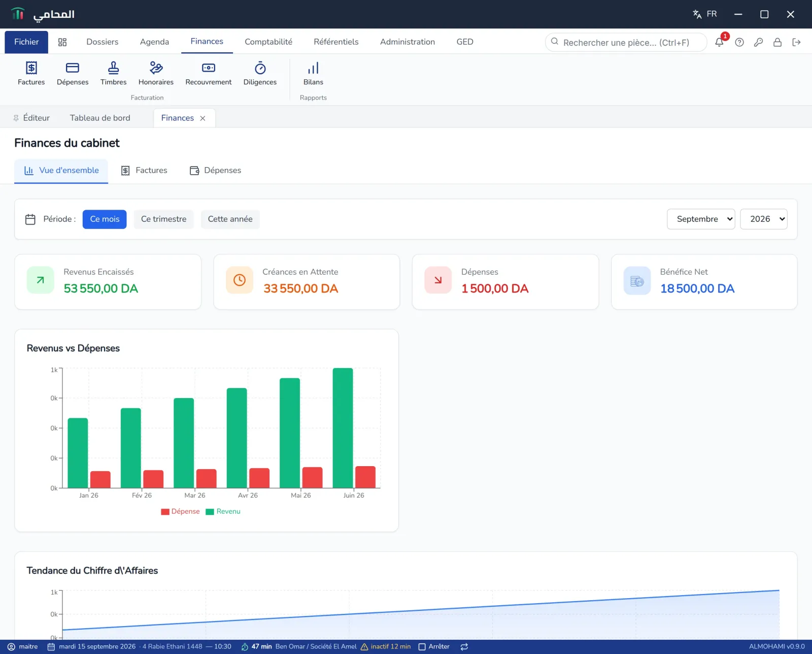Screen dimensions: 812x654
Task: Open the Septembre month dropdown
Action: 701,219
